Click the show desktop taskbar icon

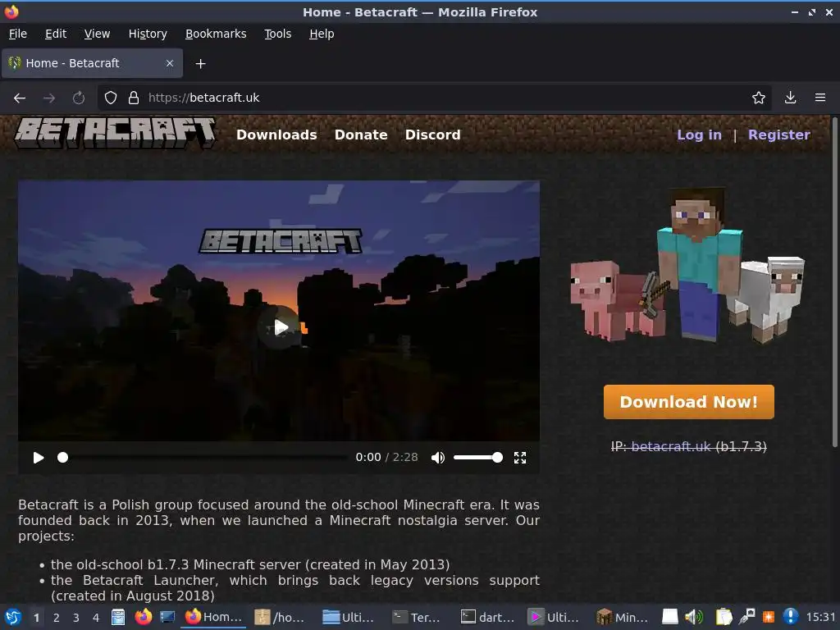pos(167,617)
